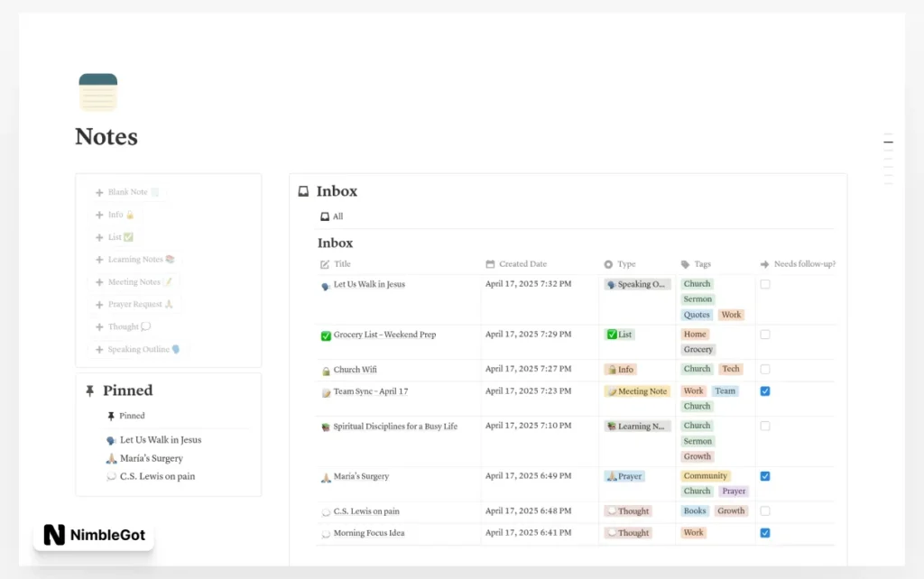Screen dimensions: 924x579
Task: Select the All view tab in Inbox
Action: tap(332, 216)
